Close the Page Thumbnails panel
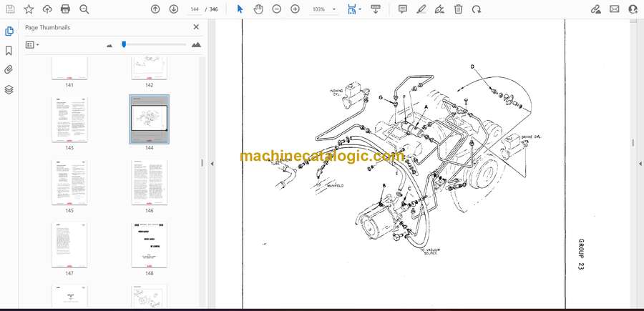 point(196,27)
